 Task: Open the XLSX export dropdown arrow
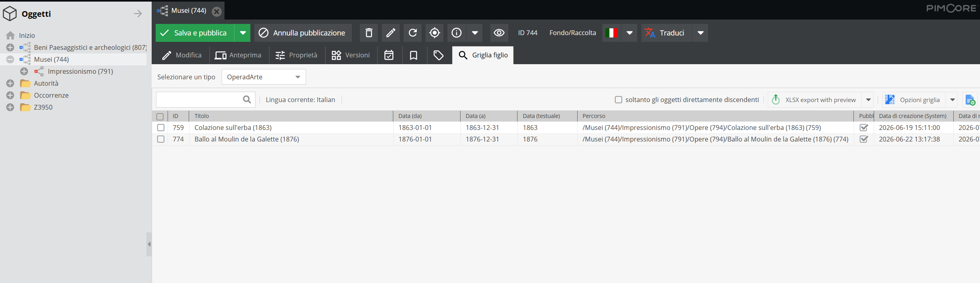pyautogui.click(x=869, y=100)
